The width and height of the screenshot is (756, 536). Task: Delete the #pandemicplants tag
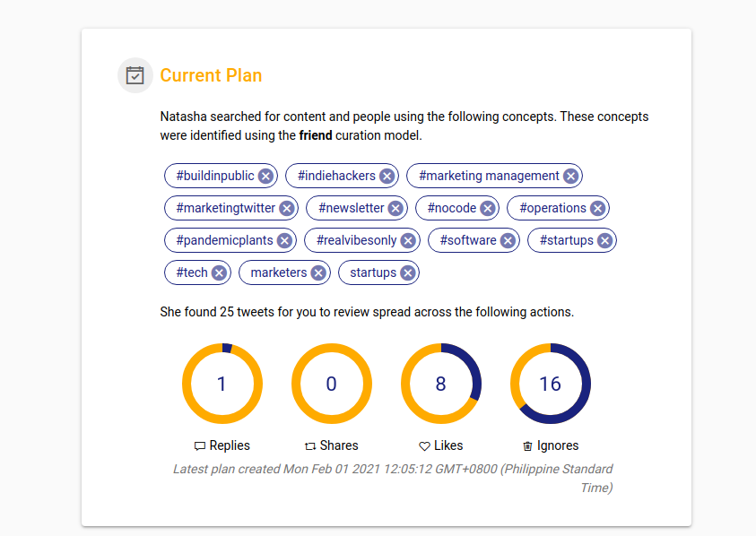284,240
